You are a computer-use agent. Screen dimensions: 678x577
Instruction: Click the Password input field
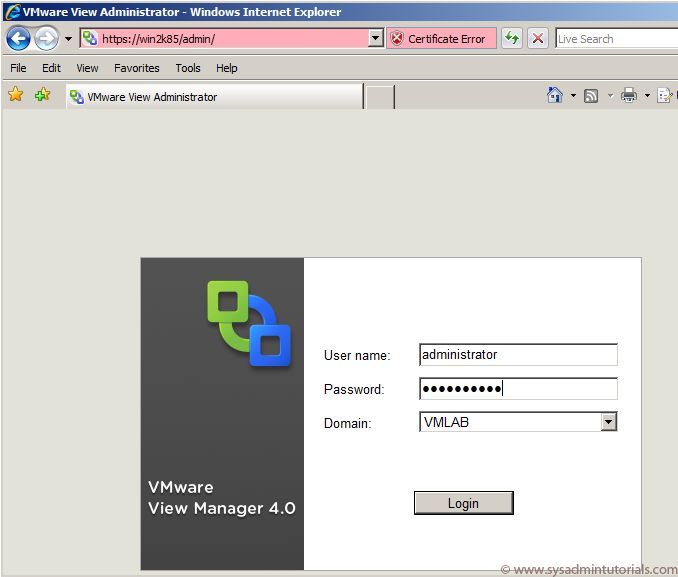518,388
